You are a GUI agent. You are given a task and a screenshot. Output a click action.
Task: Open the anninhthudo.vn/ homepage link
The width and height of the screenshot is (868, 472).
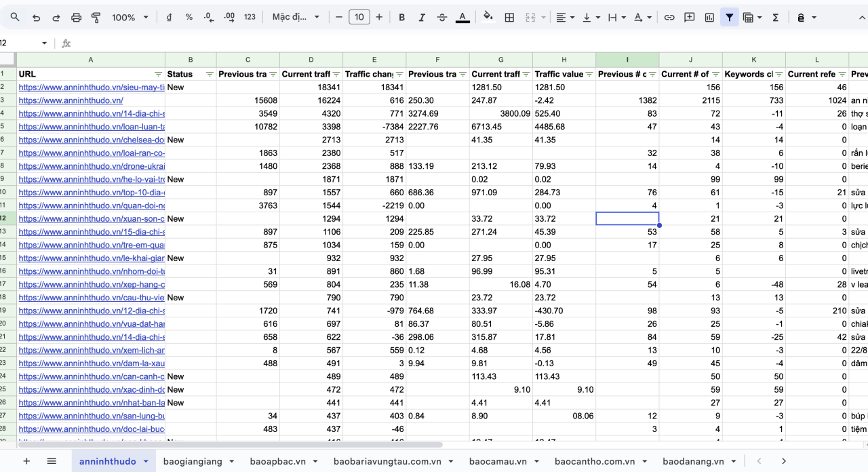tap(71, 100)
